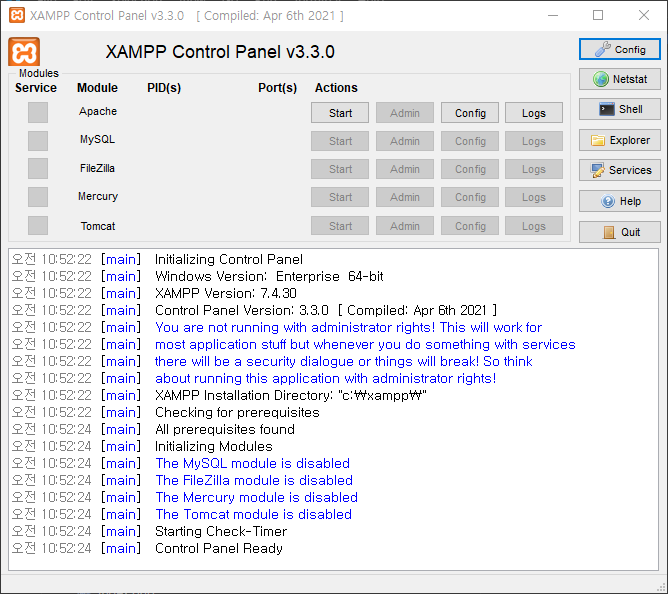The image size is (668, 594).
Task: Select 'You are not running with administrator rights' line
Action: [348, 327]
